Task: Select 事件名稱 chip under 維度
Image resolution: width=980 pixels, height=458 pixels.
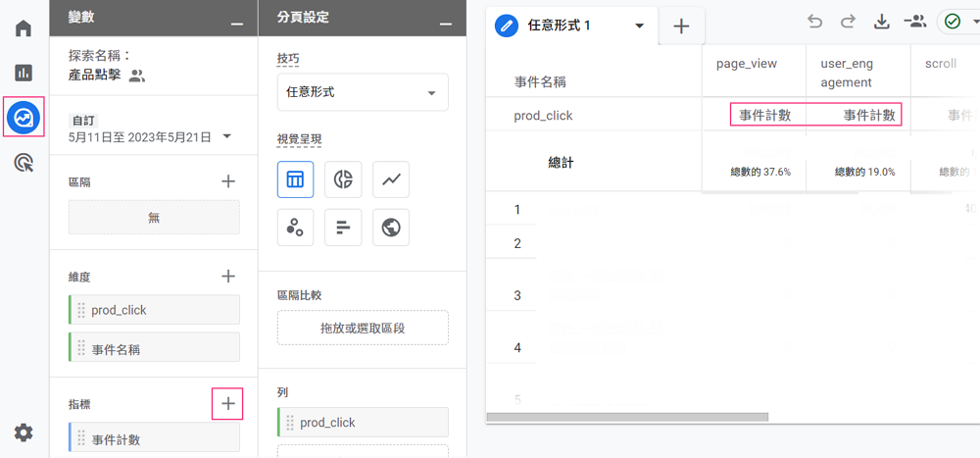Action: coord(154,347)
